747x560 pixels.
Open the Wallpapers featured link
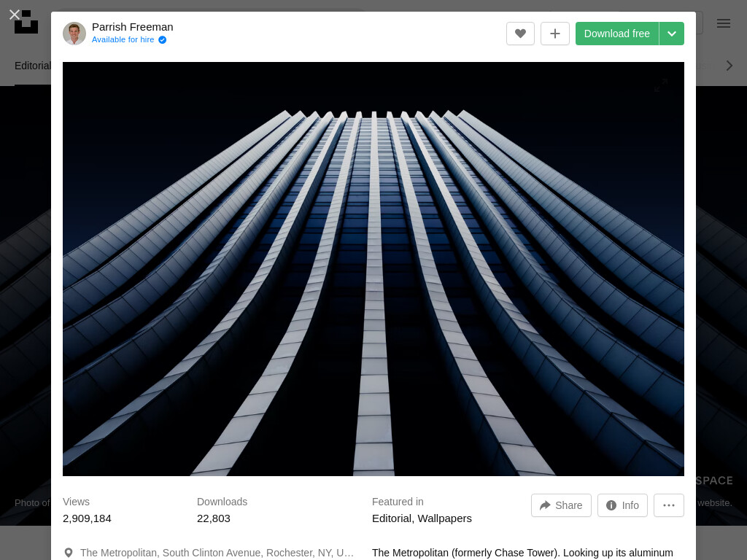coord(444,518)
